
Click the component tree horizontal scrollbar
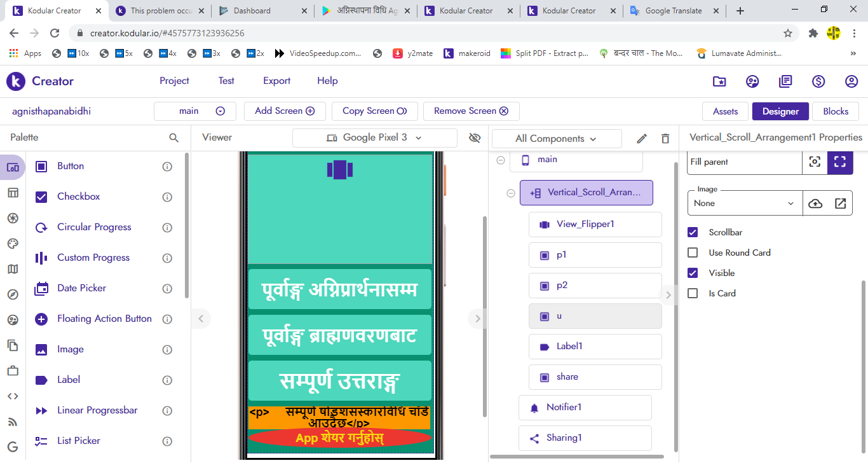point(577,456)
